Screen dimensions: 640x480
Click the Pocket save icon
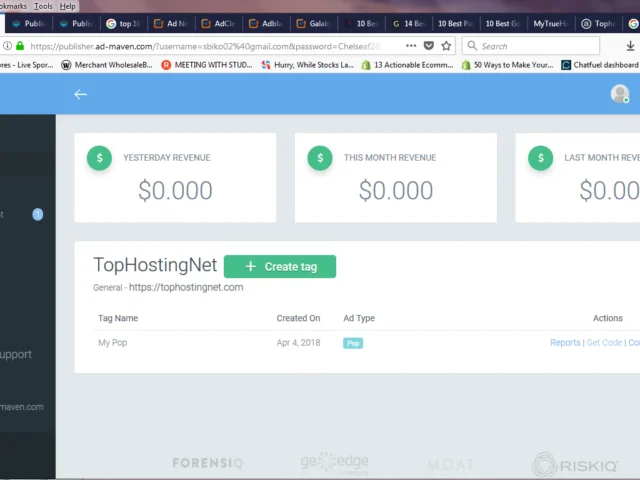point(429,46)
